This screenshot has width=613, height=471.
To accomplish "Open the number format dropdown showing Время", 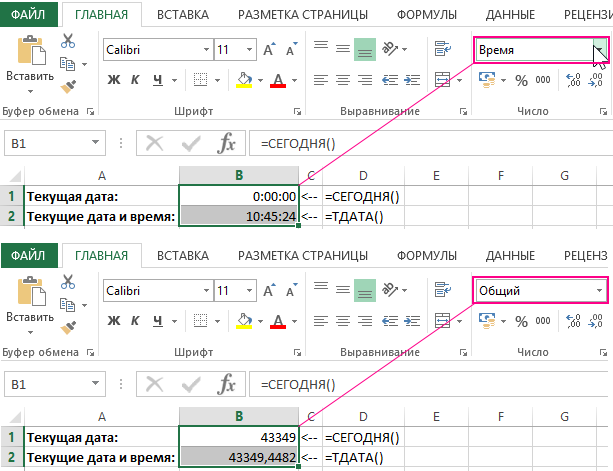I will tap(599, 49).
